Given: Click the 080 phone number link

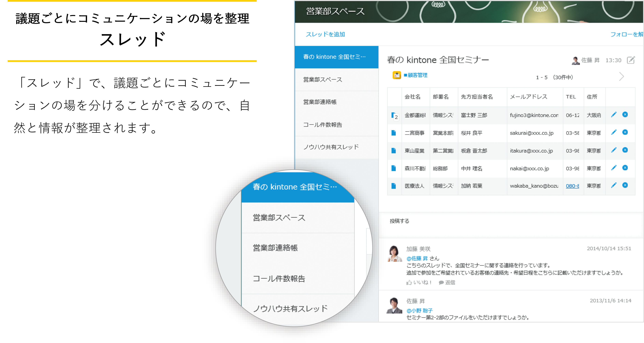Looking at the screenshot, I should click(573, 186).
